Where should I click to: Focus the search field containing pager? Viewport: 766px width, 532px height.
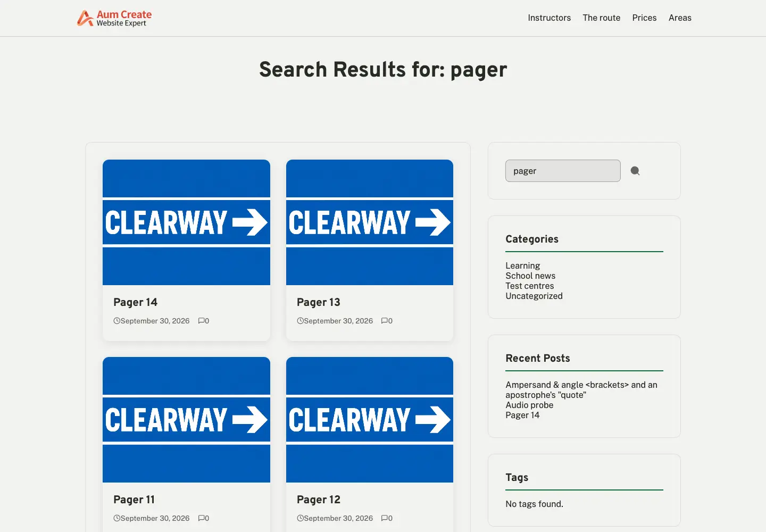point(563,171)
